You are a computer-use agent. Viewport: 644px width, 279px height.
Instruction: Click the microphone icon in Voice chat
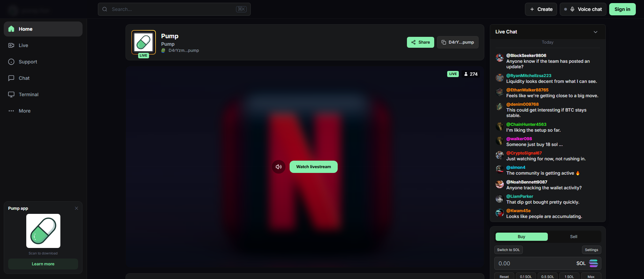click(x=572, y=9)
